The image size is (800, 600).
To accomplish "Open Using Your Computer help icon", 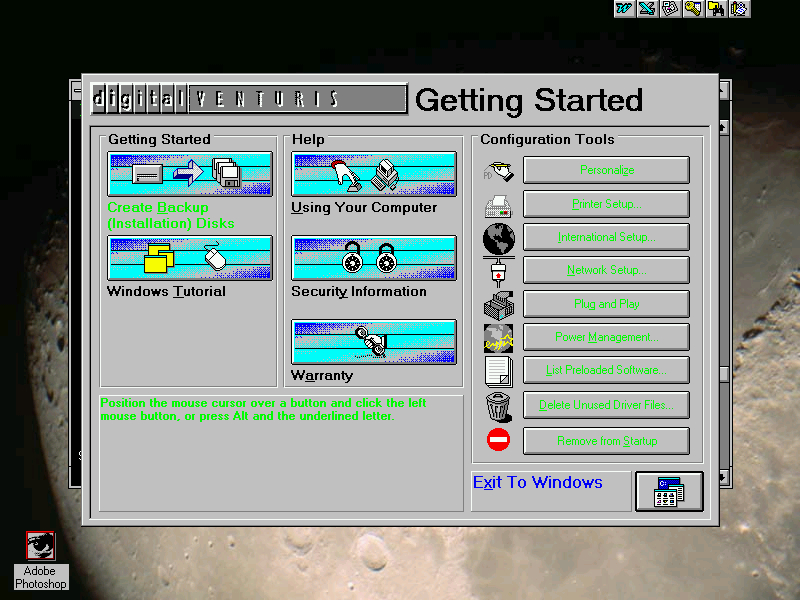I will (x=374, y=174).
